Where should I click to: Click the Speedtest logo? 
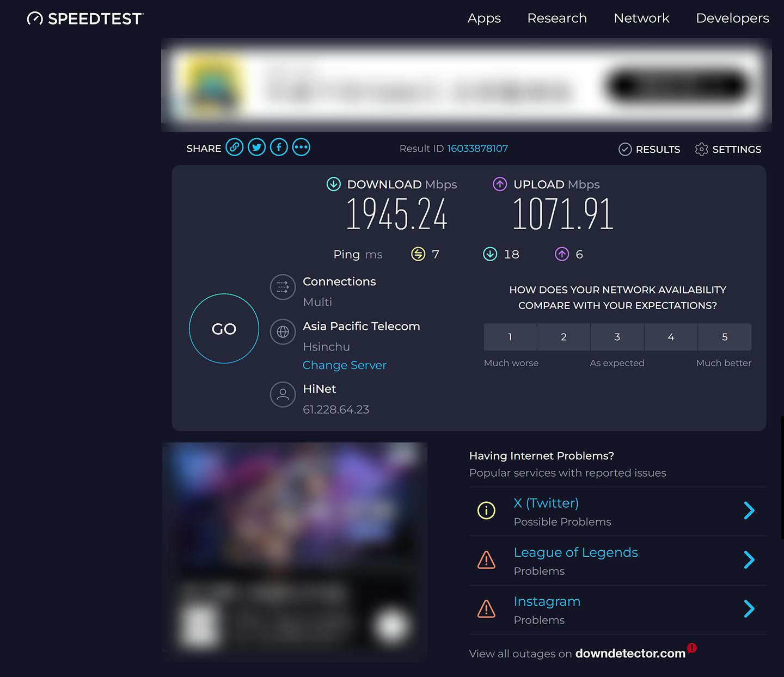click(x=85, y=19)
